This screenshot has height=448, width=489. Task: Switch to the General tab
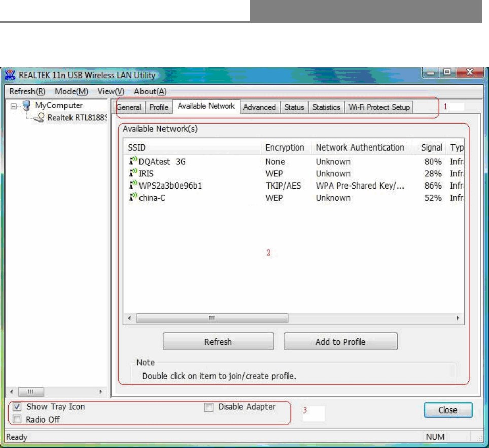(129, 107)
